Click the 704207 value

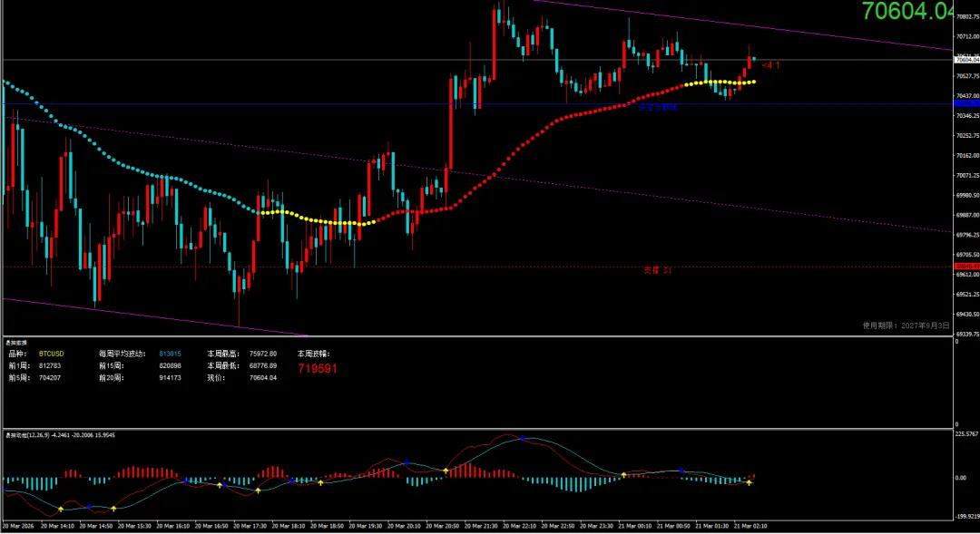(50, 378)
